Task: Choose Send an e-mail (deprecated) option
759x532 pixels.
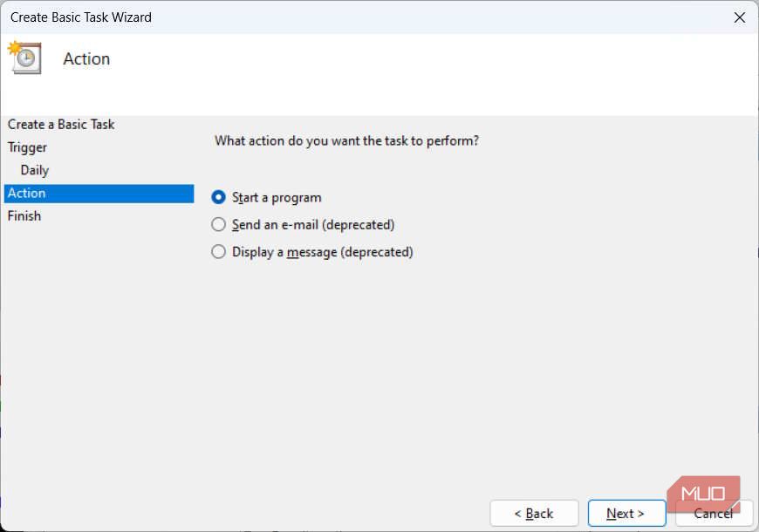Action: 218,224
